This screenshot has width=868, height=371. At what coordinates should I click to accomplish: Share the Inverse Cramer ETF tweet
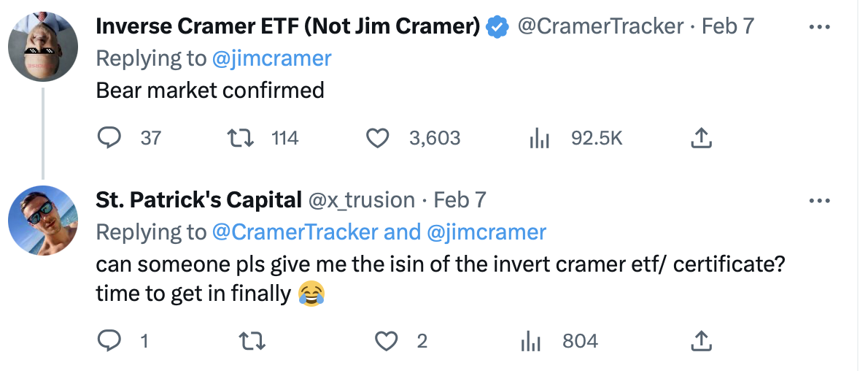point(700,138)
